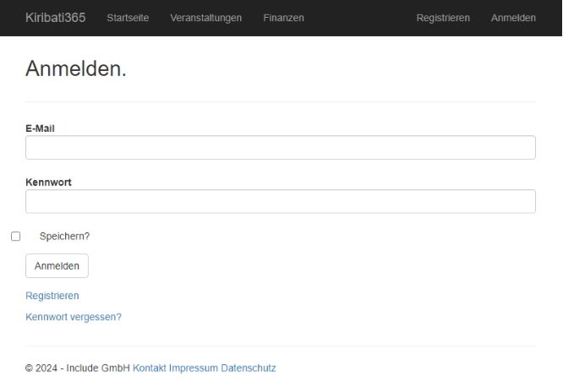The width and height of the screenshot is (563, 392).
Task: Follow the Registrieren link below the button
Action: click(x=52, y=296)
